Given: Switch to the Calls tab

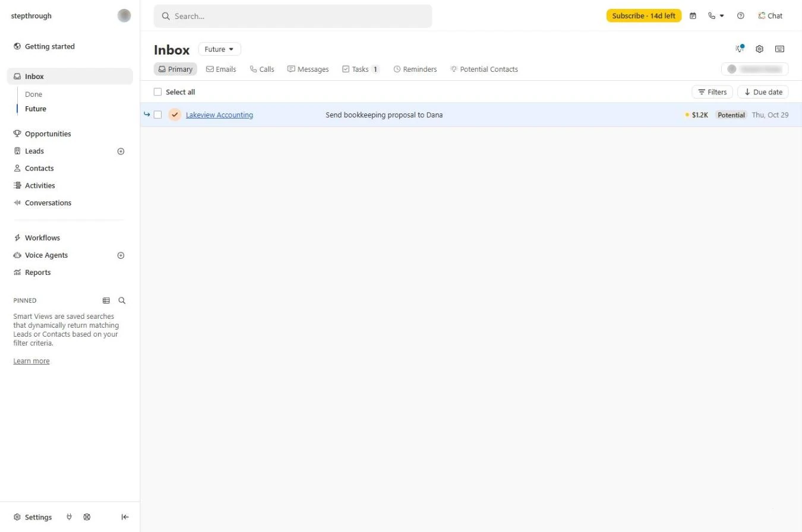Looking at the screenshot, I should pos(262,69).
